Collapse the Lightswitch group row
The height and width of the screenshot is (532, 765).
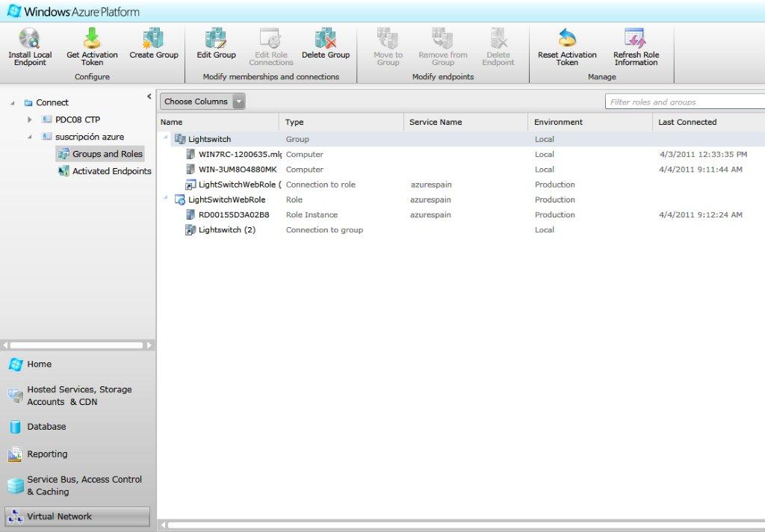165,137
